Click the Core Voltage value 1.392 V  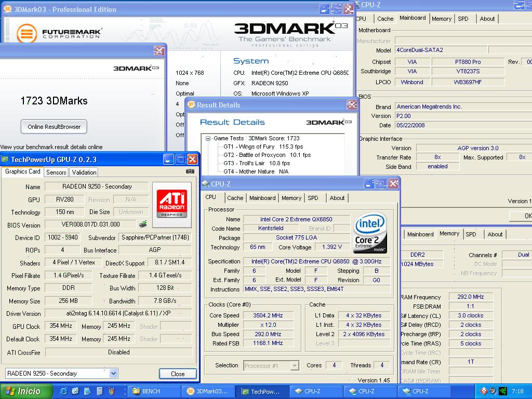tap(332, 247)
